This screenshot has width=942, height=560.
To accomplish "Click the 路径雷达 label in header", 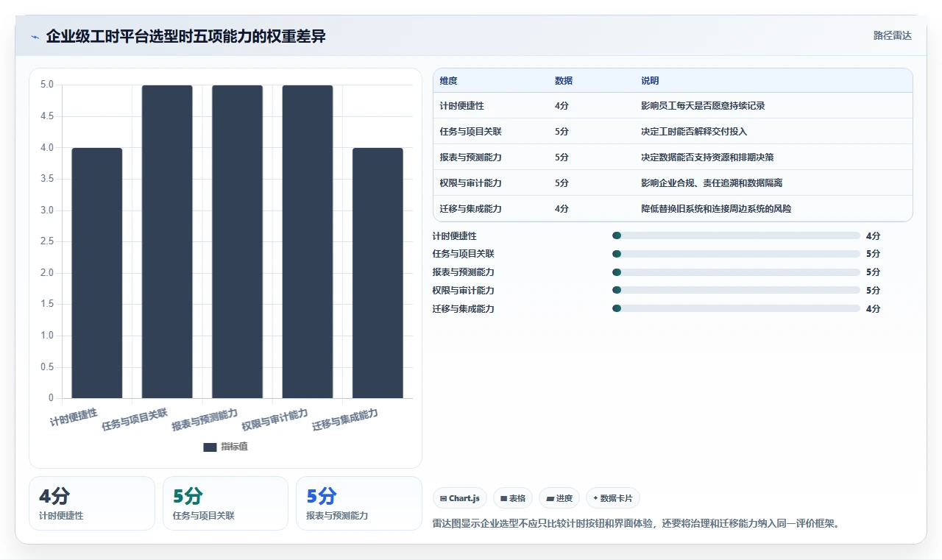I will pyautogui.click(x=892, y=35).
